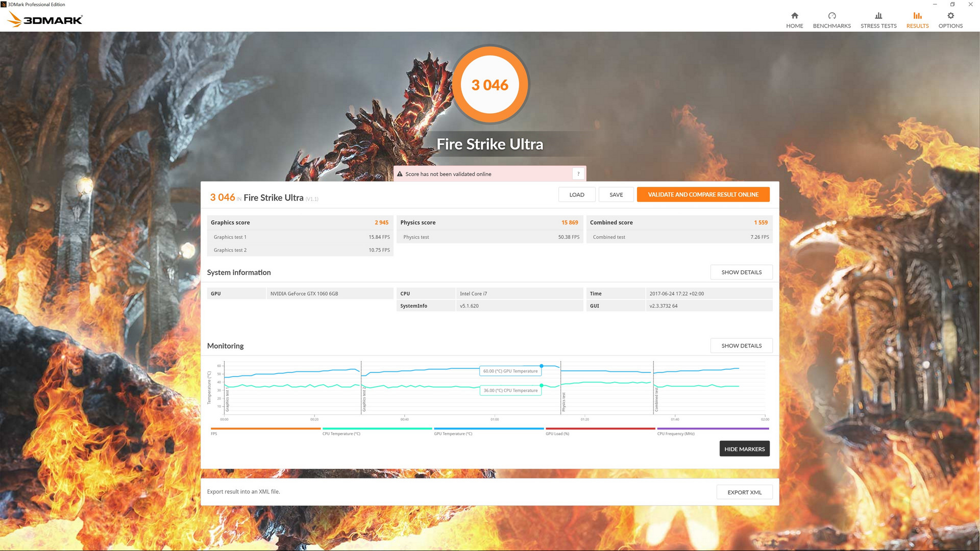
Task: Hide markers on monitoring chart
Action: pos(744,449)
